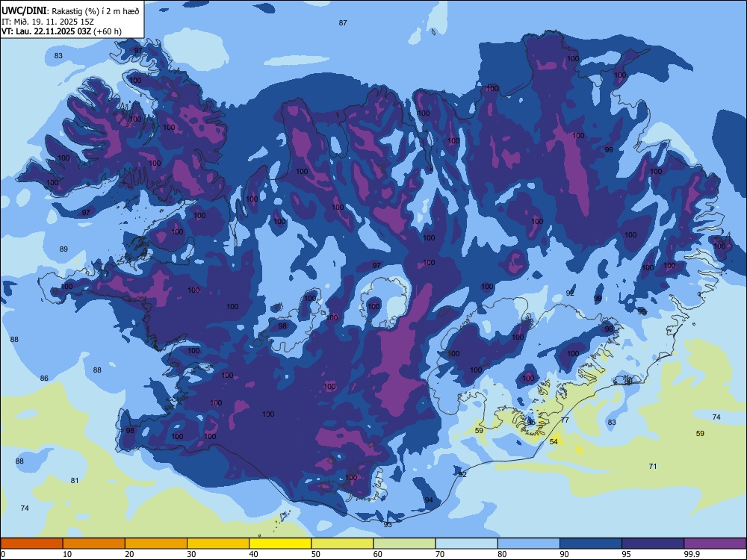Click the 90–95 blue legend swatch
Image resolution: width=747 pixels, height=560 pixels.
pyautogui.click(x=591, y=544)
